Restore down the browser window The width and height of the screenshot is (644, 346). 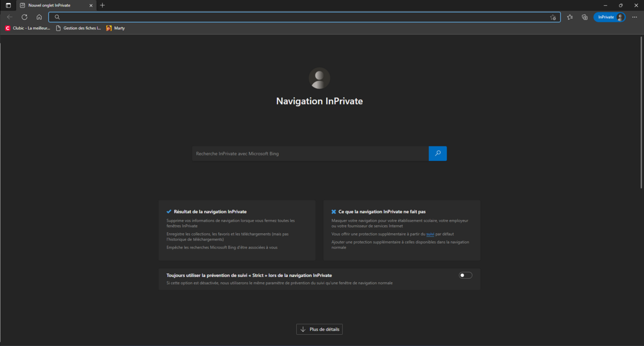click(621, 5)
